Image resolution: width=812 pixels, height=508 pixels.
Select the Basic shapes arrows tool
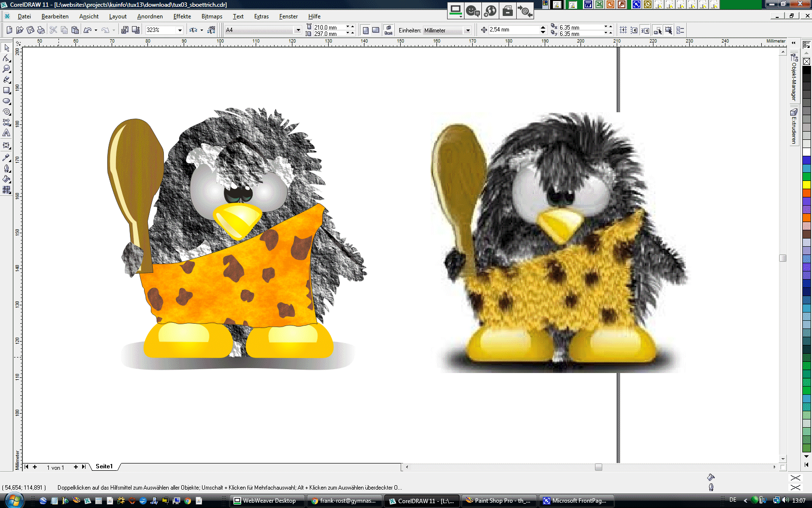[7, 122]
